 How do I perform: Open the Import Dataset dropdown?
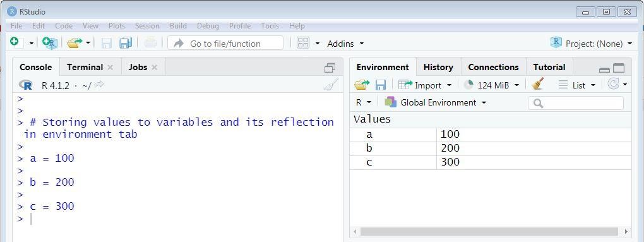(425, 85)
